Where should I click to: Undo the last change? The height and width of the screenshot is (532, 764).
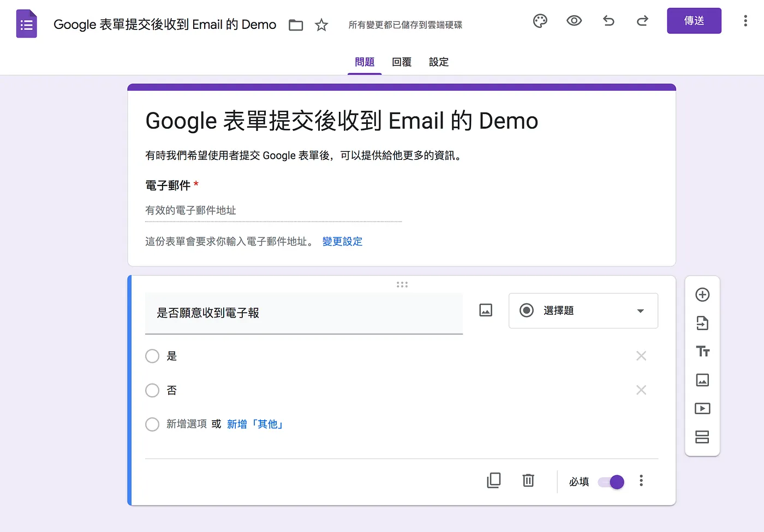608,21
